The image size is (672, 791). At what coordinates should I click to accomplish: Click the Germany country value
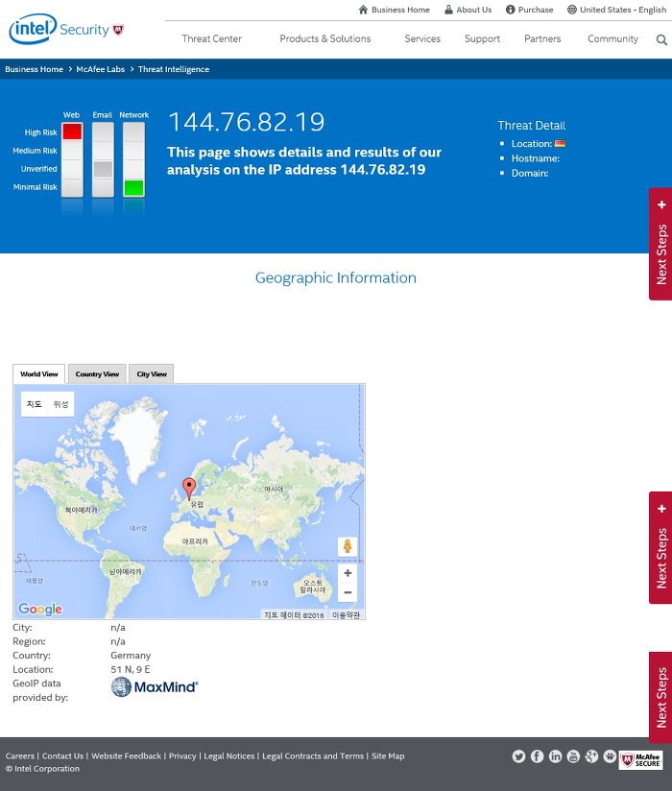(x=131, y=656)
